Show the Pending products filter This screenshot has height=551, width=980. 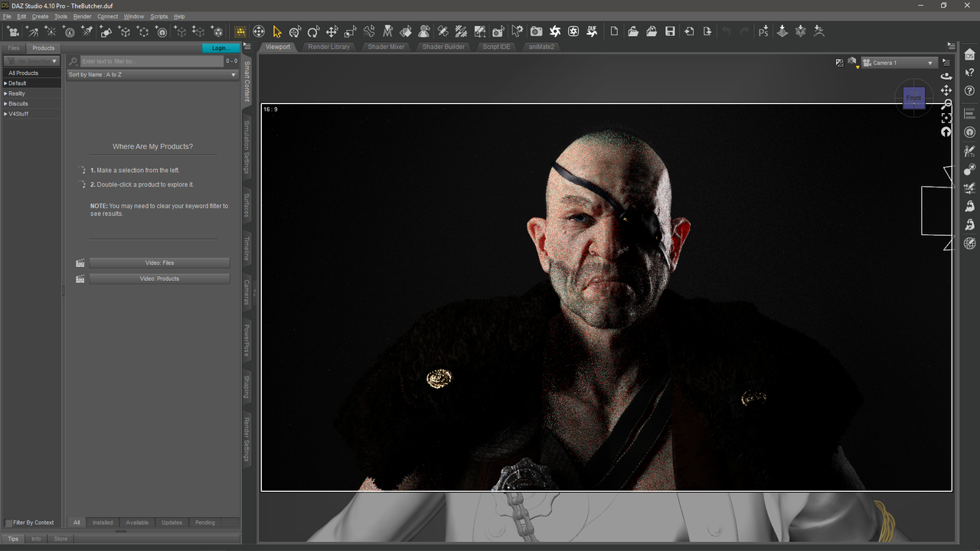[x=205, y=523]
